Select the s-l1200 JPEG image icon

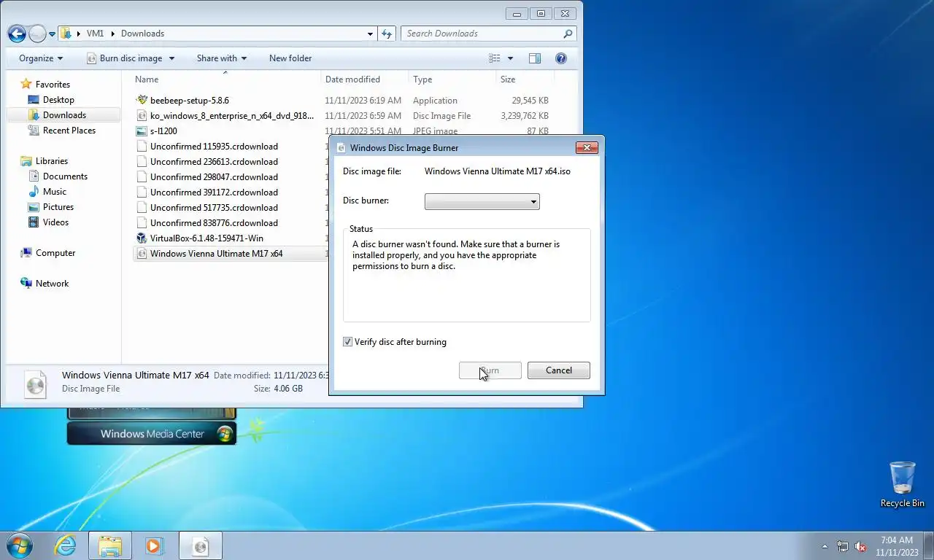pos(142,131)
